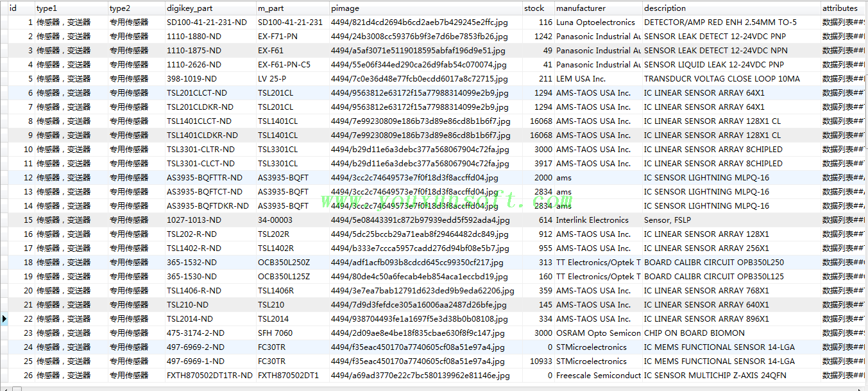
Task: Click the OCB350L125Z cell
Action: point(293,277)
